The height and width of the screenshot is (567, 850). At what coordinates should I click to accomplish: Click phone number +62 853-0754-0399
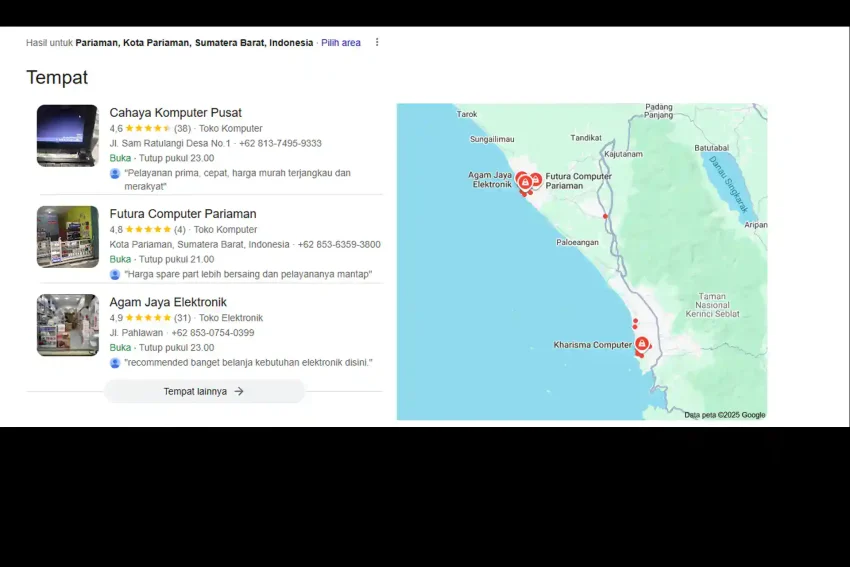click(x=212, y=333)
